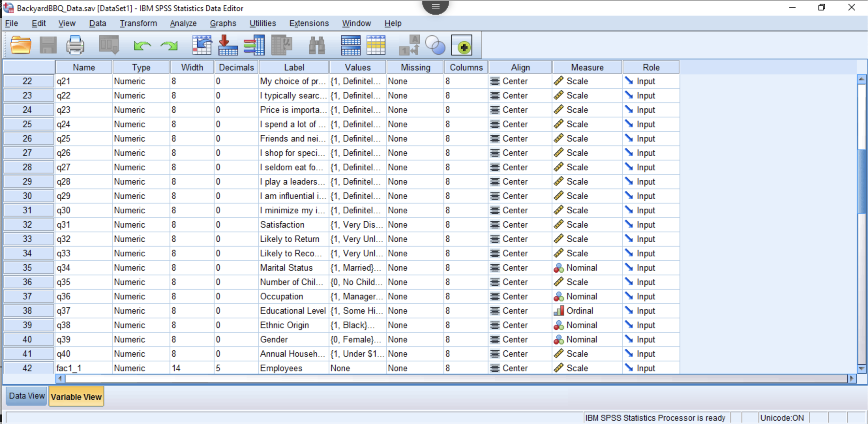
Task: Click the Use variable sets circles icon
Action: pyautogui.click(x=435, y=45)
